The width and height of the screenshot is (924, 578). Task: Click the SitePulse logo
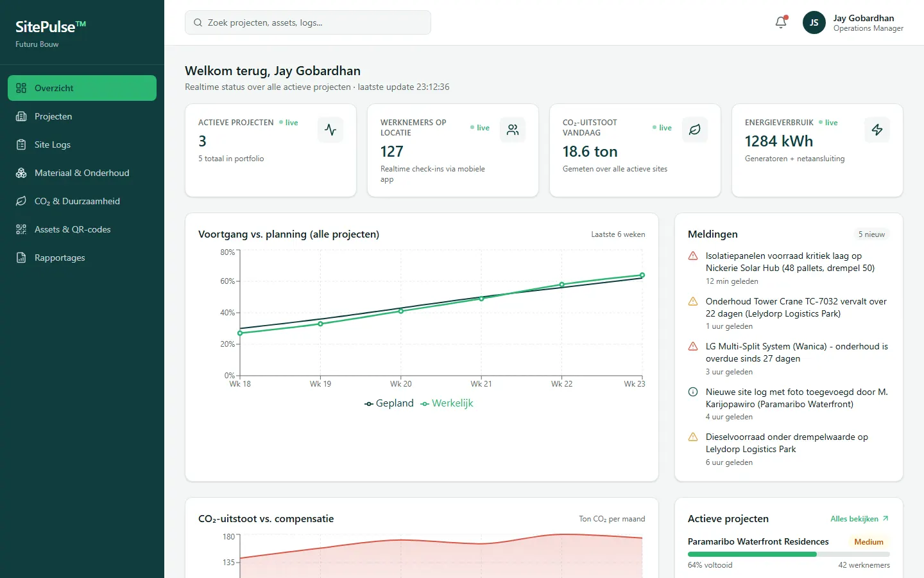[51, 26]
